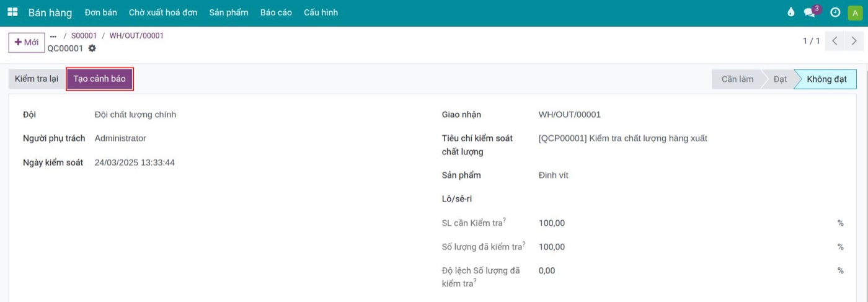This screenshot has width=868, height=302.
Task: Click the Kiểm tra lại button
Action: click(x=36, y=79)
